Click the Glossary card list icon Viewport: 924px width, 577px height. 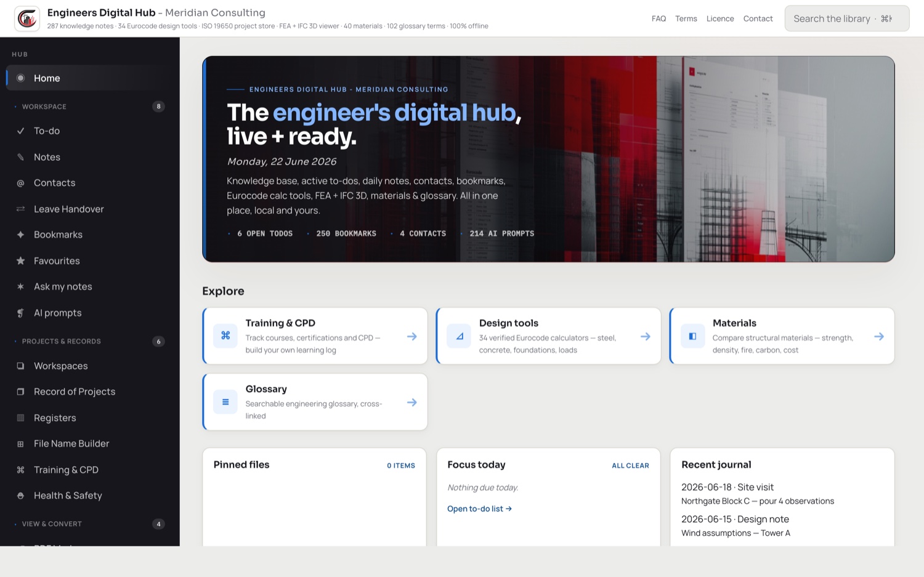(225, 401)
